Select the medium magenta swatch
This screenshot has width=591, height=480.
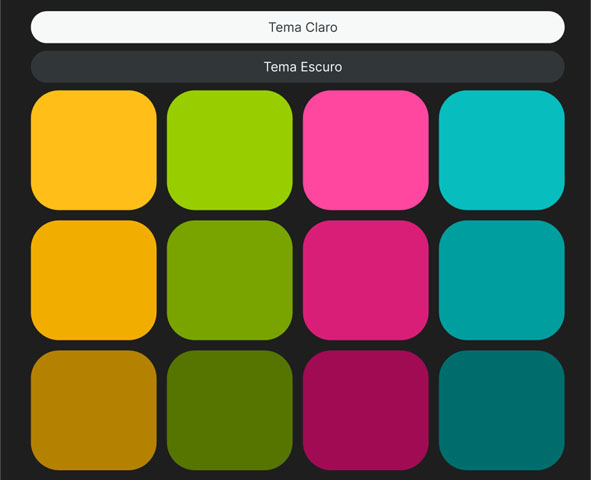pyautogui.click(x=366, y=280)
